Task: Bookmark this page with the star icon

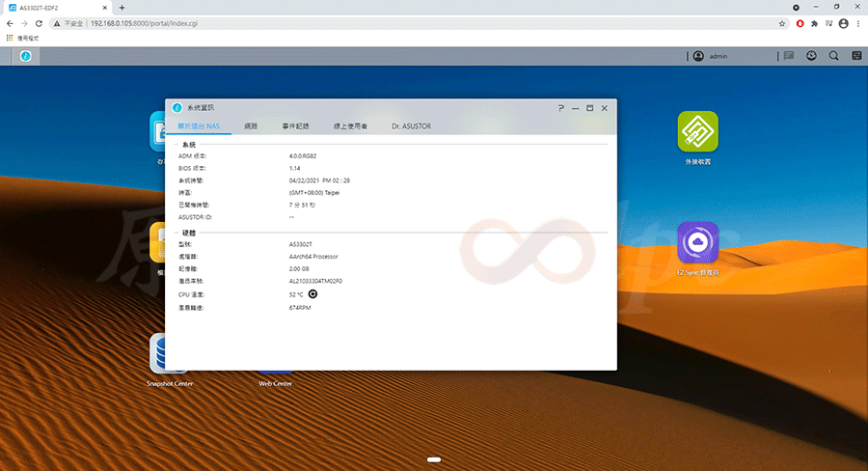Action: (x=782, y=23)
